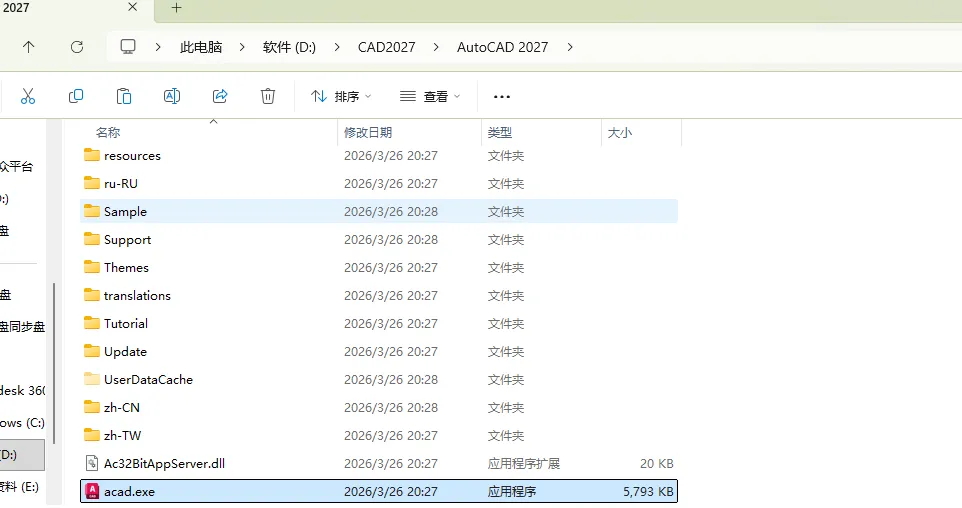962x508 pixels.
Task: Click the 20 KB size cell
Action: pos(656,464)
